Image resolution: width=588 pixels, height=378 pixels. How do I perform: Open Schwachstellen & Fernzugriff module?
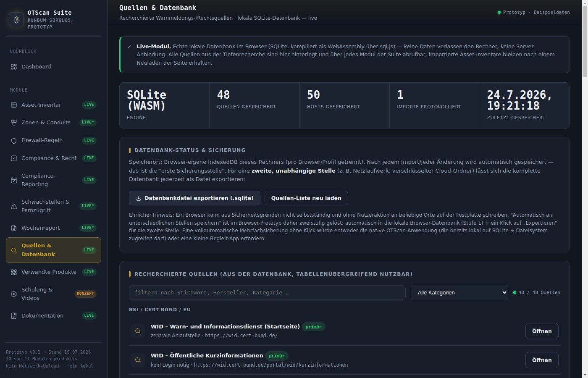[53, 206]
